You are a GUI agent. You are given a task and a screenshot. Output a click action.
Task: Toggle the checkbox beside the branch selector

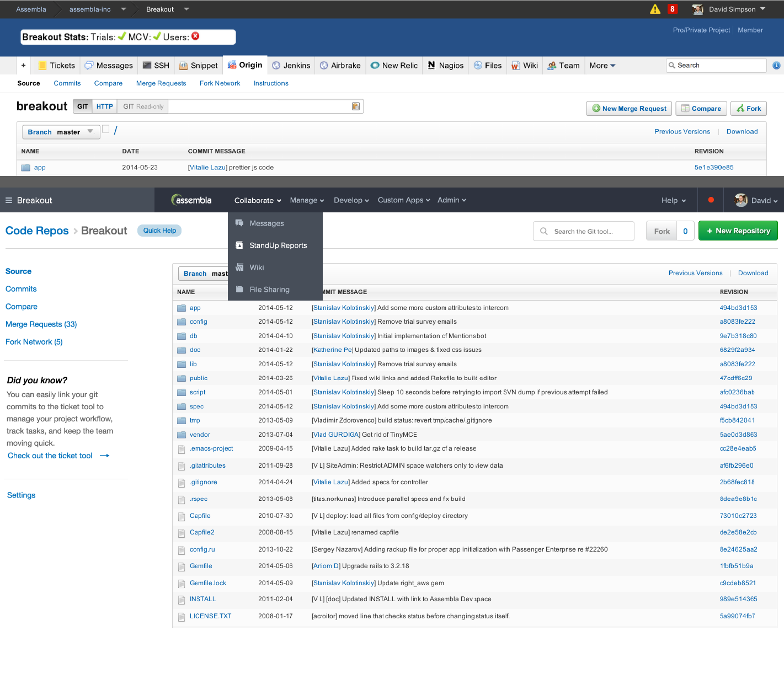[x=106, y=129]
